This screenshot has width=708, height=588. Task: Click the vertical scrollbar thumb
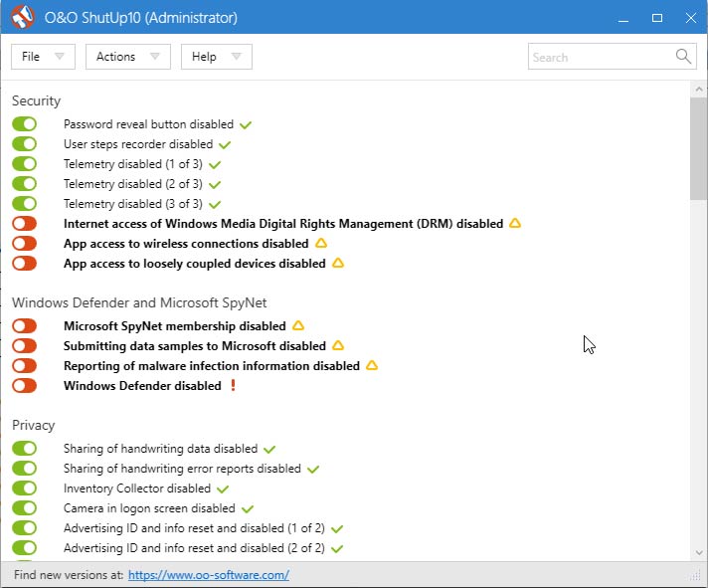point(699,148)
